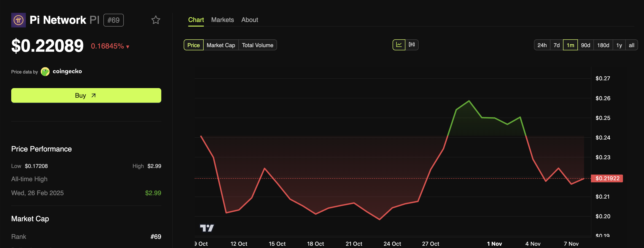This screenshot has width=644, height=248.
Task: Select the 1y time range
Action: [x=619, y=45]
